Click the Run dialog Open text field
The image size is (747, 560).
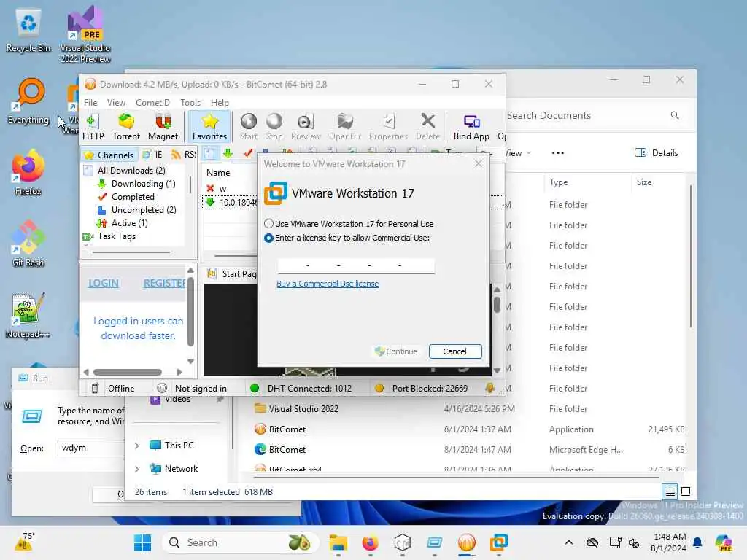(91, 448)
